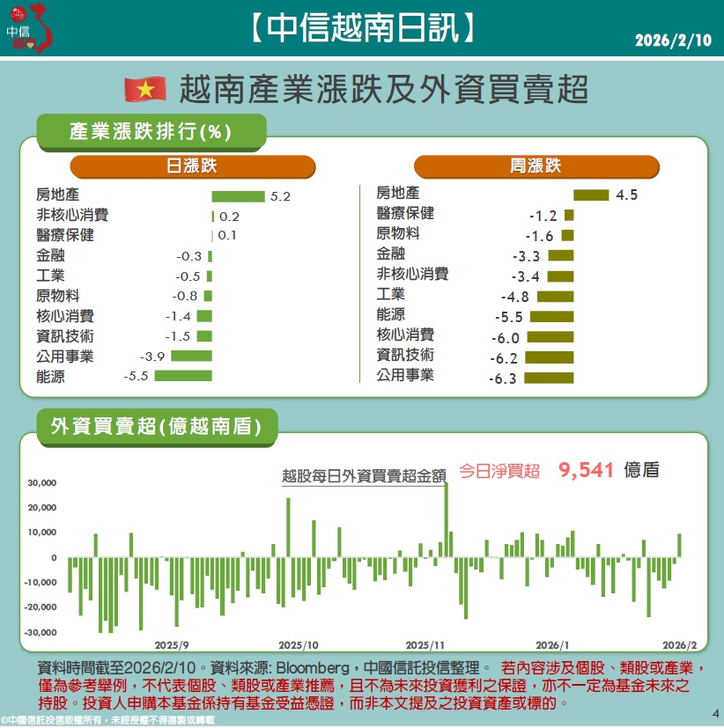This screenshot has height=728, width=724.
Task: Click the 【中信越南日訊】 title banner
Action: pyautogui.click(x=362, y=26)
